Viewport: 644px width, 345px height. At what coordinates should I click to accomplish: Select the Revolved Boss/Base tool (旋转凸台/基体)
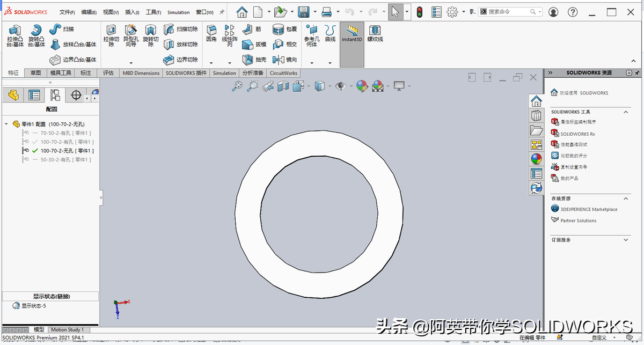coord(36,35)
